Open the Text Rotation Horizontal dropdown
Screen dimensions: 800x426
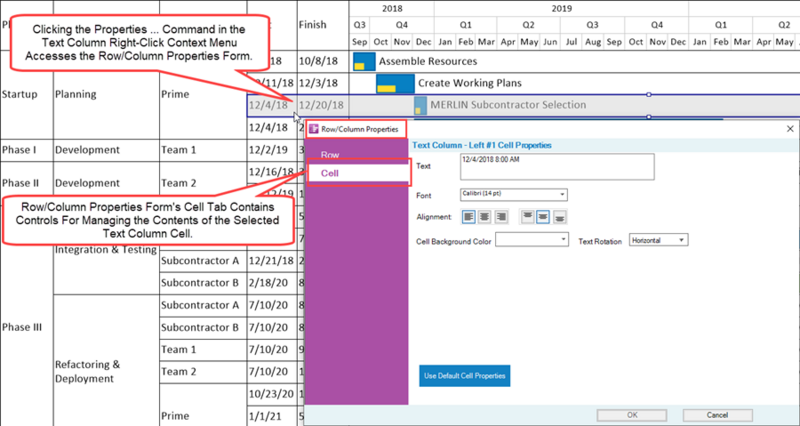pos(659,239)
